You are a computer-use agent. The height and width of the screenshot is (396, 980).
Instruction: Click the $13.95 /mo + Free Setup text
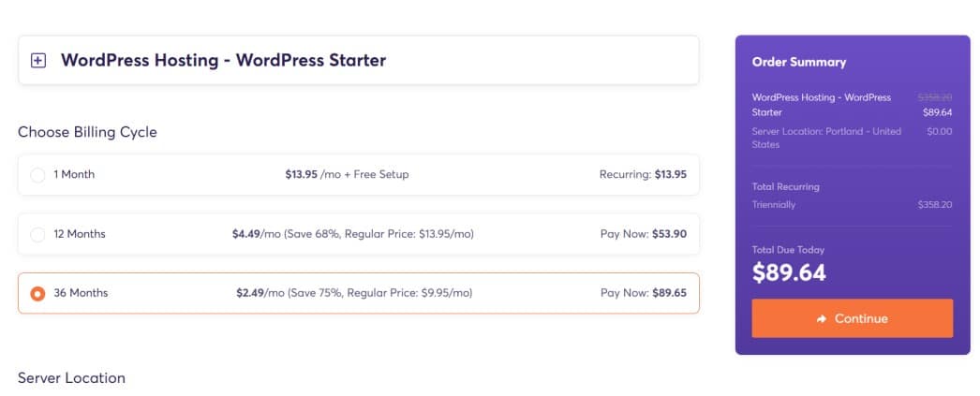pyautogui.click(x=347, y=175)
